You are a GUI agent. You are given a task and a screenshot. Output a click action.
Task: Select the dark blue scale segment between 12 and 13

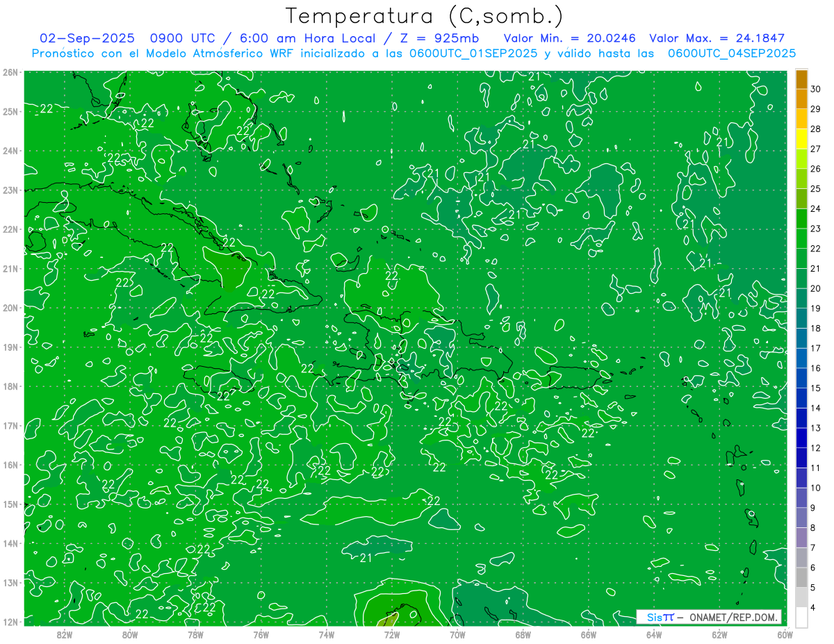coord(801,438)
